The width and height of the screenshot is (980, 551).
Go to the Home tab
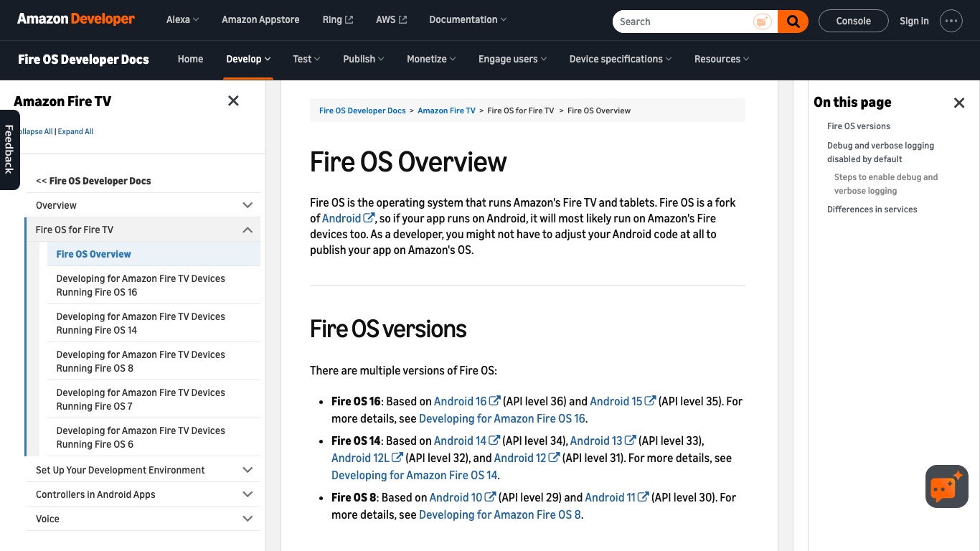click(x=190, y=59)
